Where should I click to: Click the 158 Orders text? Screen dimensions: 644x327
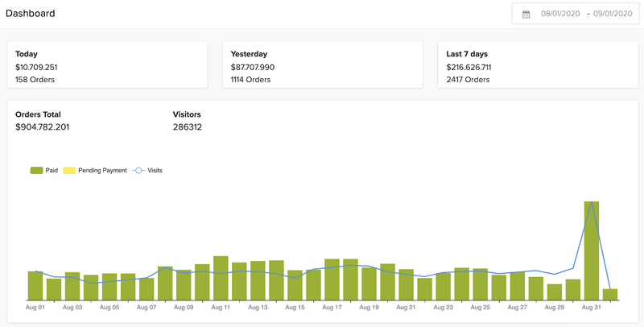point(35,80)
